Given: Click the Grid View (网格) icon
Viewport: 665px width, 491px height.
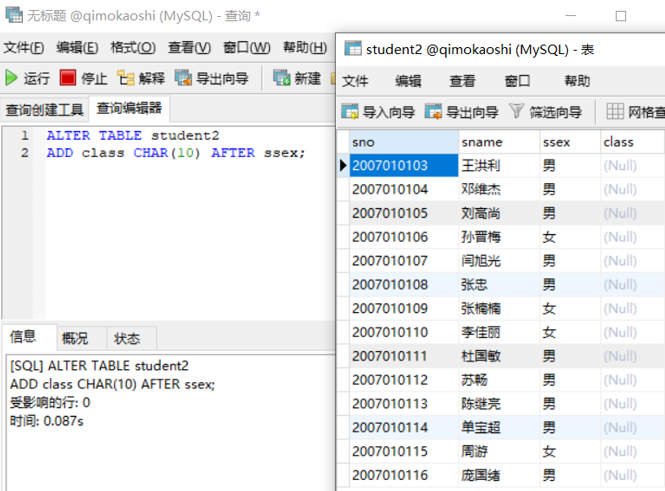Looking at the screenshot, I should tap(615, 111).
